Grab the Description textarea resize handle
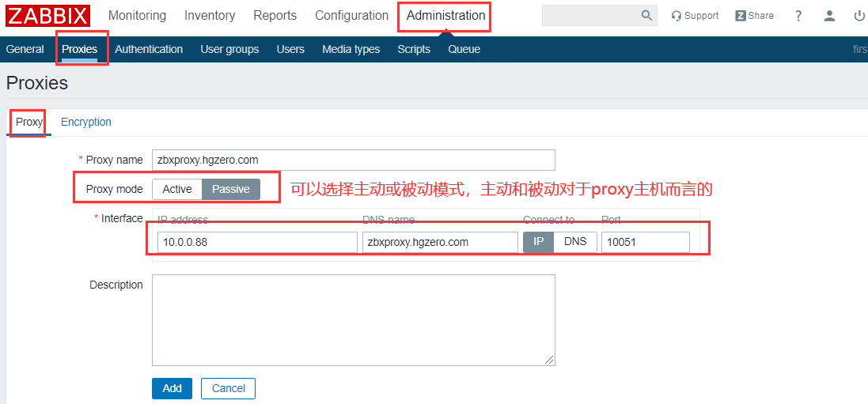 coord(549,360)
